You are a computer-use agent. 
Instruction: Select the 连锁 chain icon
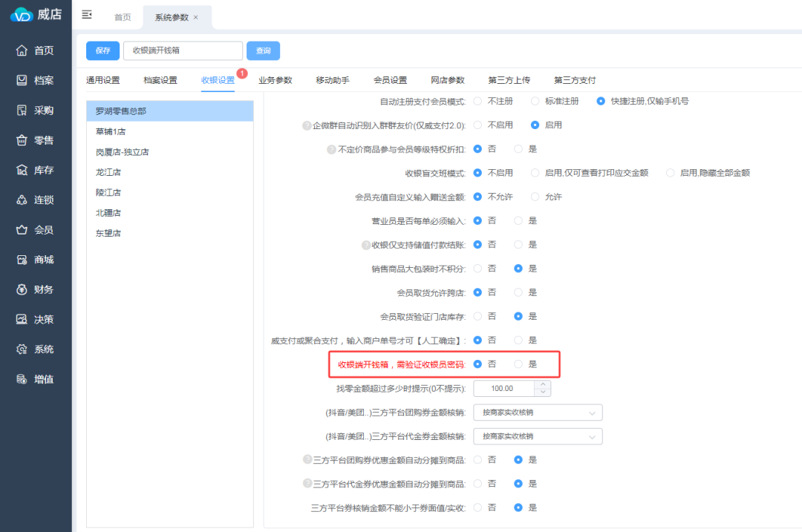coord(22,200)
